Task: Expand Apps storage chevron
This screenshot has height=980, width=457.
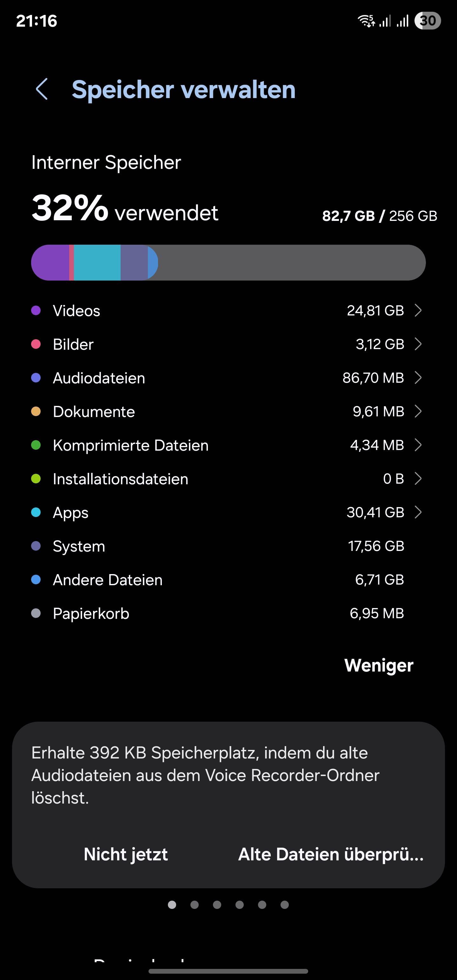Action: pyautogui.click(x=418, y=513)
